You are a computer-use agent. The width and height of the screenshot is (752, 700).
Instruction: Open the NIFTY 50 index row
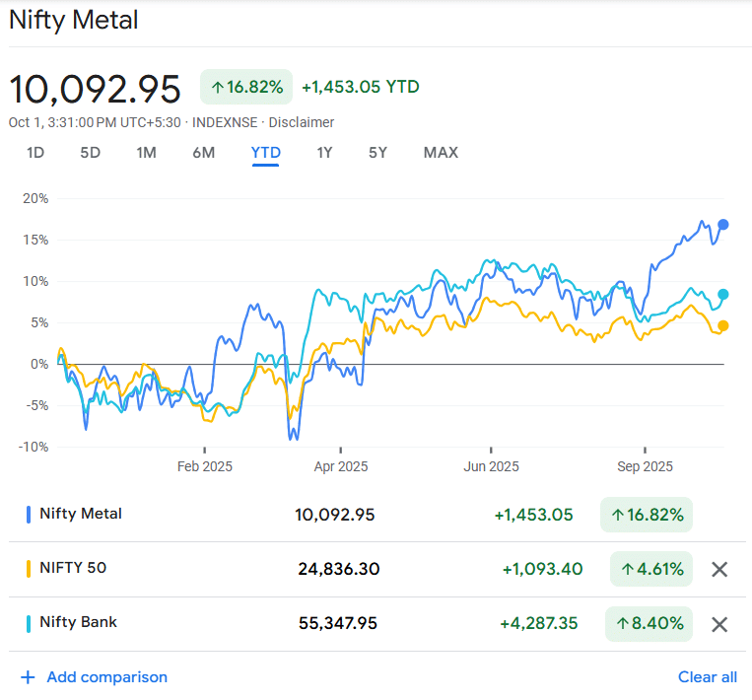[x=73, y=569]
